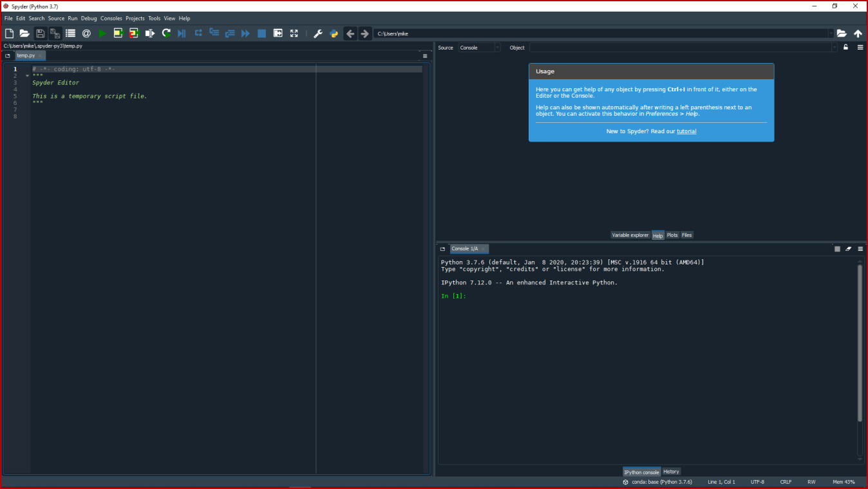Save the current file
868x489 pixels.
coord(40,33)
